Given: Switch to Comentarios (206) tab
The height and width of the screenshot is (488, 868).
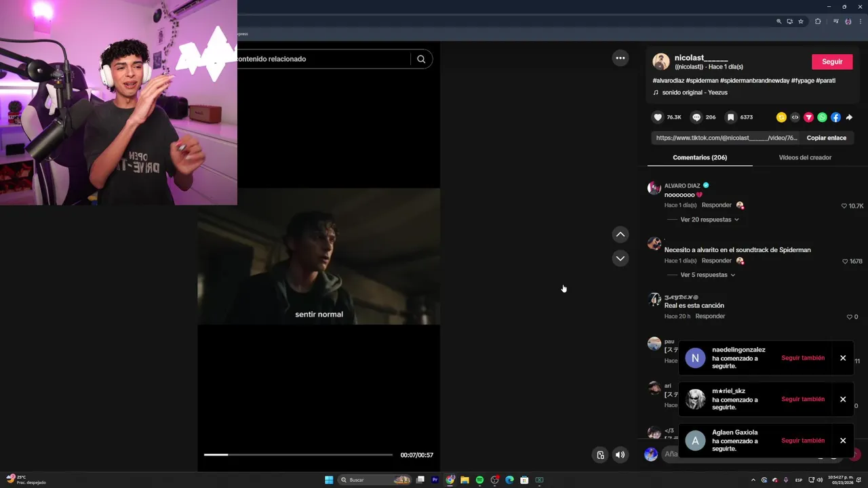Looking at the screenshot, I should pyautogui.click(x=700, y=157).
